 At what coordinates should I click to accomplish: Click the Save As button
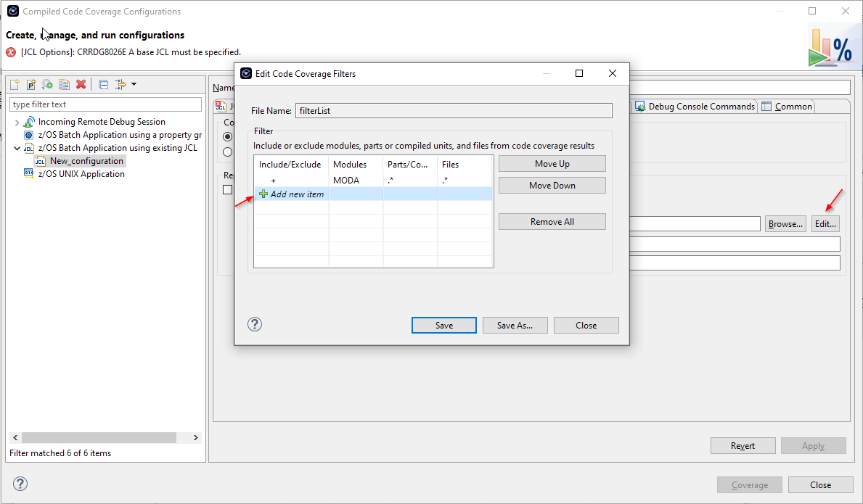point(515,325)
